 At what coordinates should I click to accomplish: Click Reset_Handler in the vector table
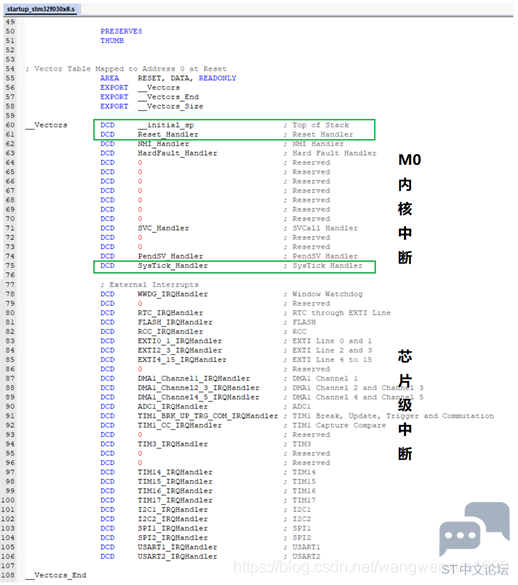tap(168, 134)
